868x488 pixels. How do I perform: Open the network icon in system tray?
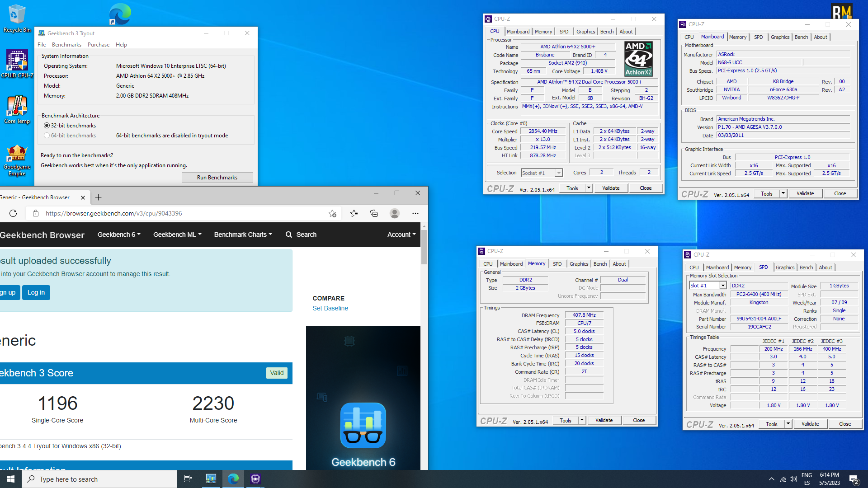[783, 479]
